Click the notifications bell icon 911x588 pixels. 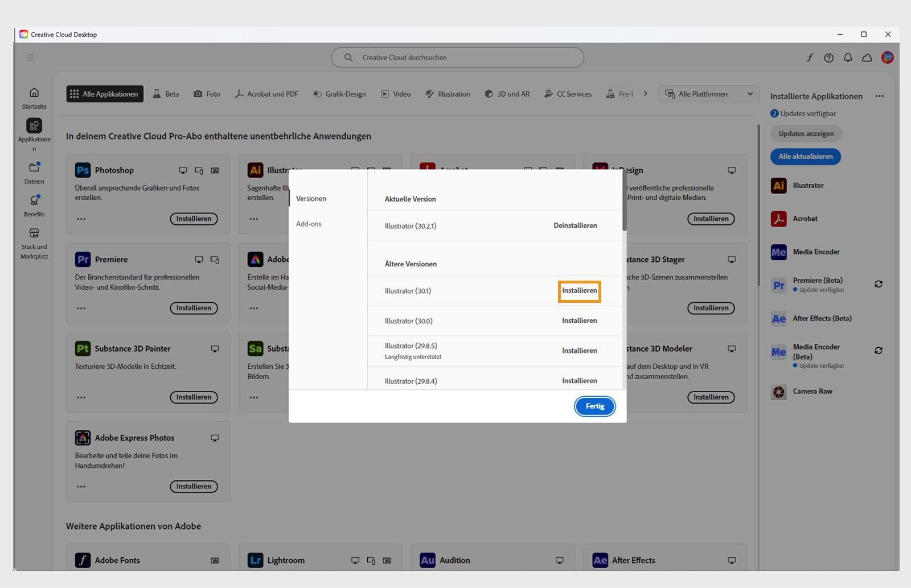pyautogui.click(x=848, y=57)
